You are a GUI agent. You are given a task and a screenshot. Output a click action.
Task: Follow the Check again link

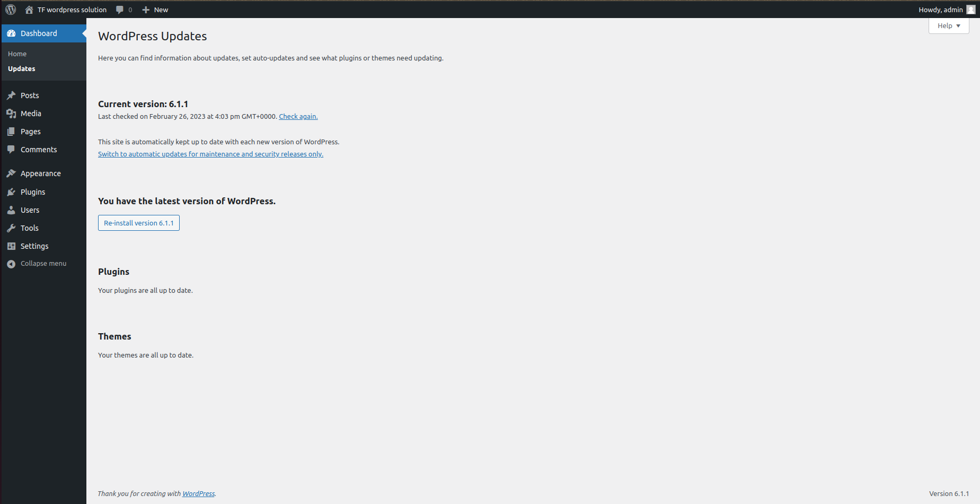coord(298,116)
